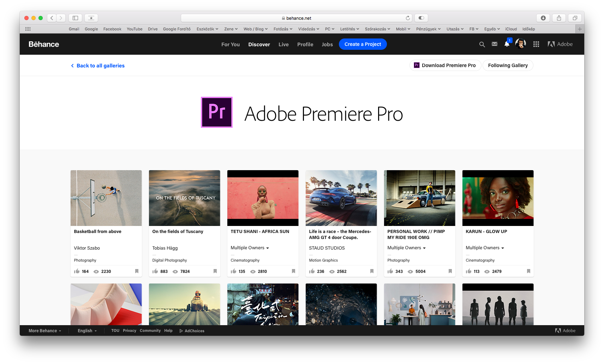Open the Eszközök bookmarks folder
The image size is (604, 364).
pos(207,29)
